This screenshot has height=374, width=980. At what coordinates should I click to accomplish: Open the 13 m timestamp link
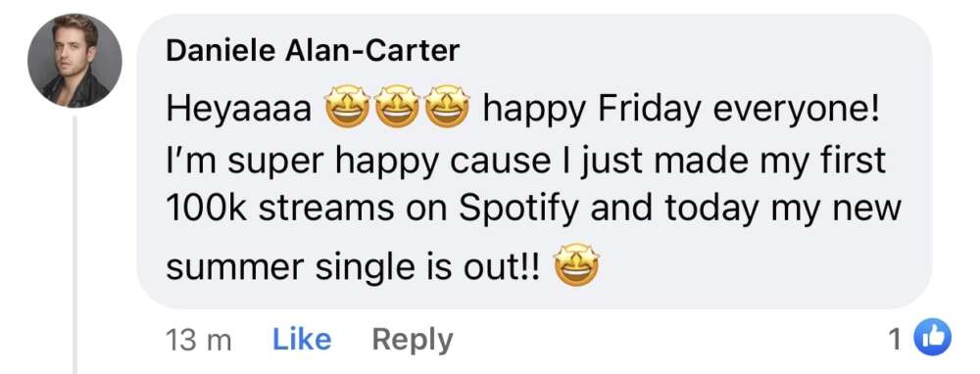pyautogui.click(x=198, y=341)
